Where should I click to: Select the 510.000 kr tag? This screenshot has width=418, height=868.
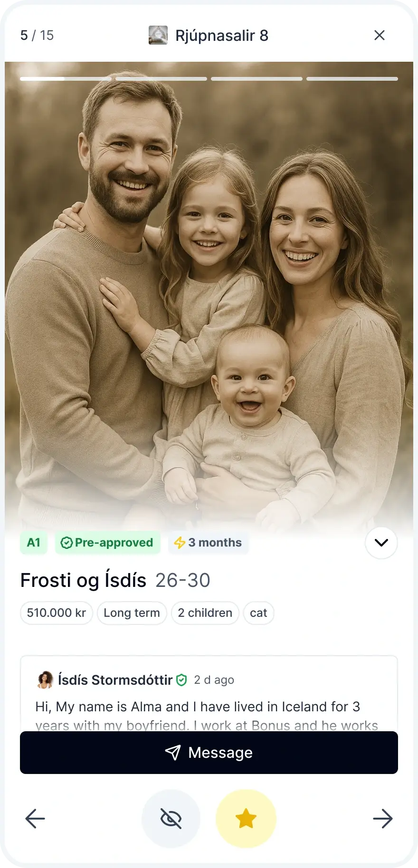[56, 613]
